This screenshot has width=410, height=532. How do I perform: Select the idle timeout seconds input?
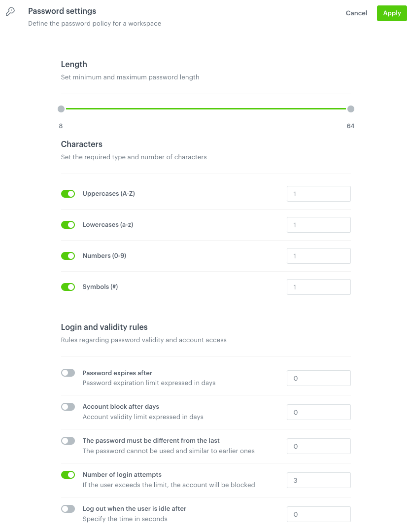tap(318, 514)
